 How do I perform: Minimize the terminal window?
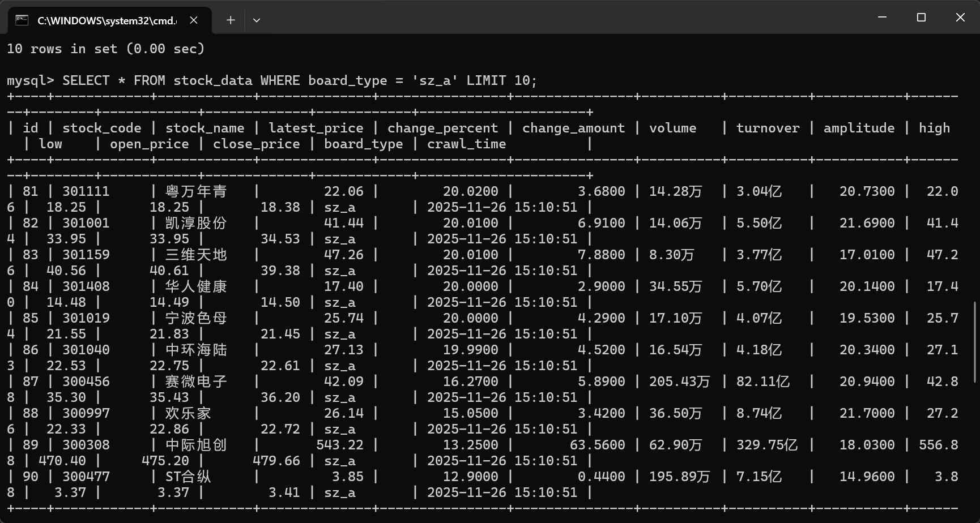pyautogui.click(x=882, y=18)
